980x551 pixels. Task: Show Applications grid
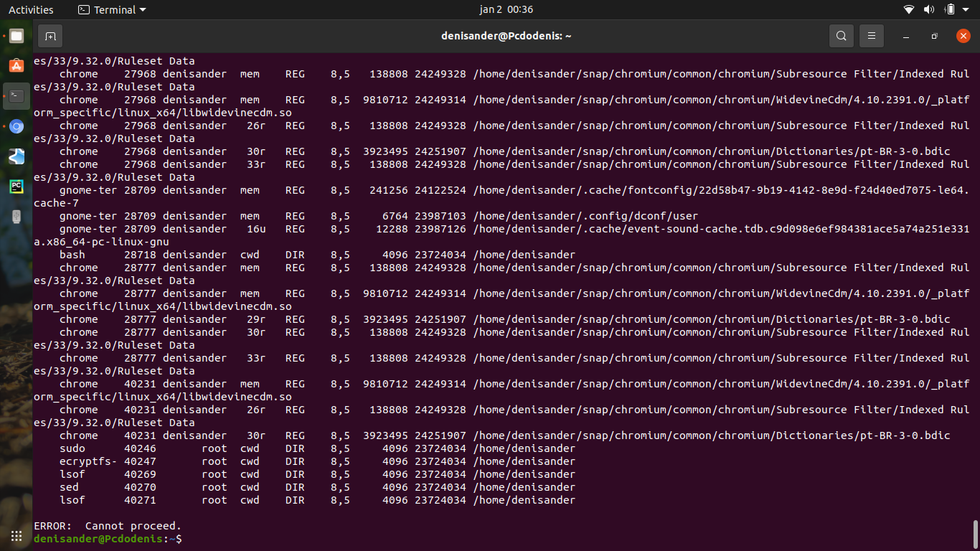click(16, 535)
